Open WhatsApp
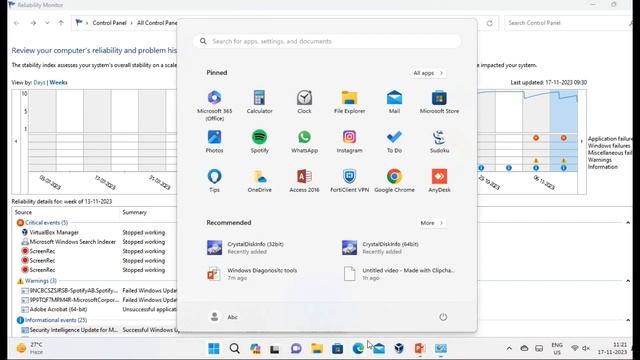Viewport: 640px width, 360px height. coord(304,142)
